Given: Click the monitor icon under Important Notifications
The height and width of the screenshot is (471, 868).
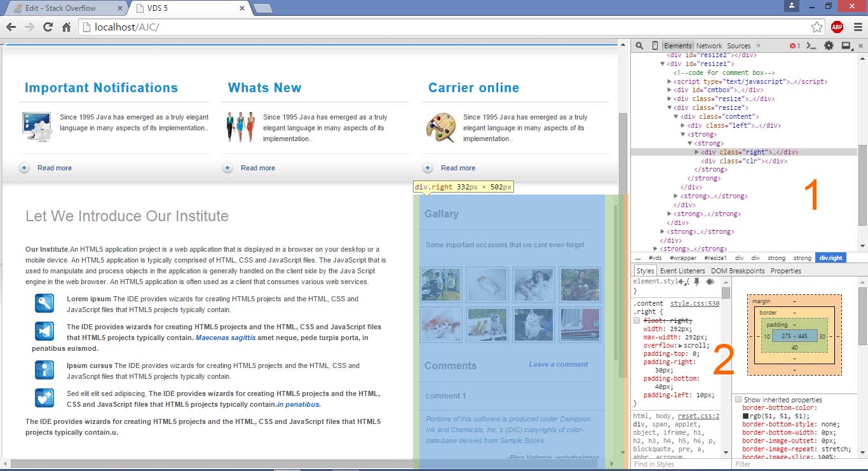Looking at the screenshot, I should (x=37, y=126).
